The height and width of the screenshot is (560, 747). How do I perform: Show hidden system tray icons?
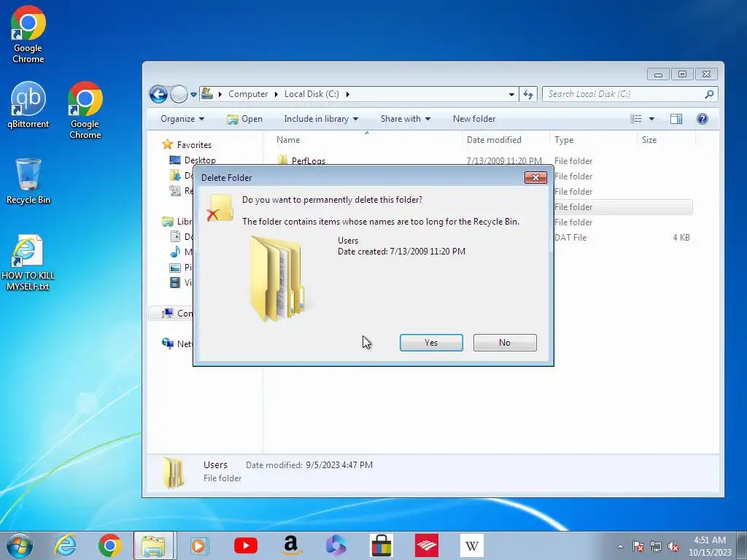coord(620,546)
